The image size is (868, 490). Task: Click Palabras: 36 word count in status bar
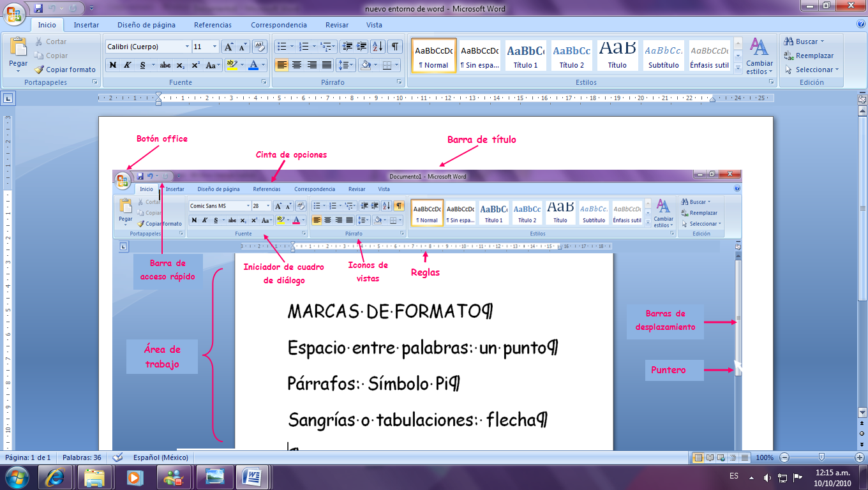[x=82, y=457]
